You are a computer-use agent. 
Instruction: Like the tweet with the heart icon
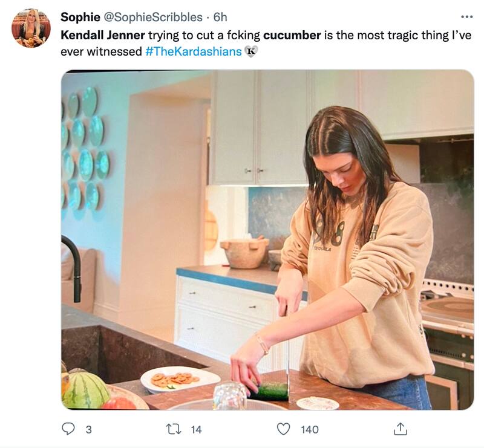point(283,429)
